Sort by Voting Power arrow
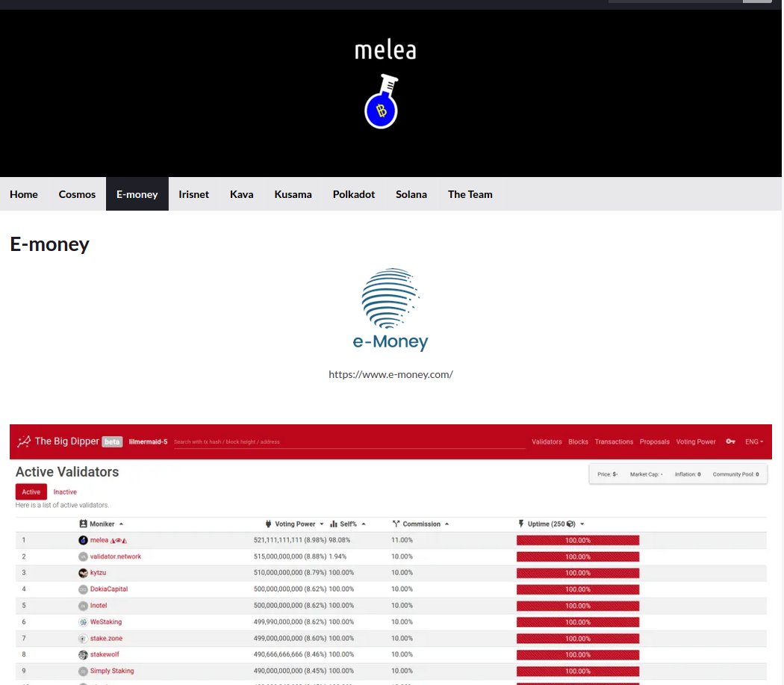The width and height of the screenshot is (784, 685). (322, 524)
